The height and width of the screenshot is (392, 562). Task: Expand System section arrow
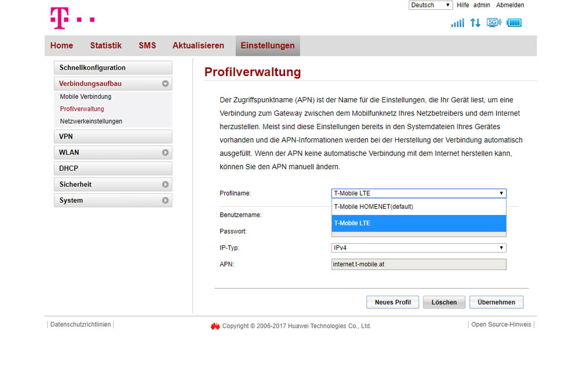point(165,200)
